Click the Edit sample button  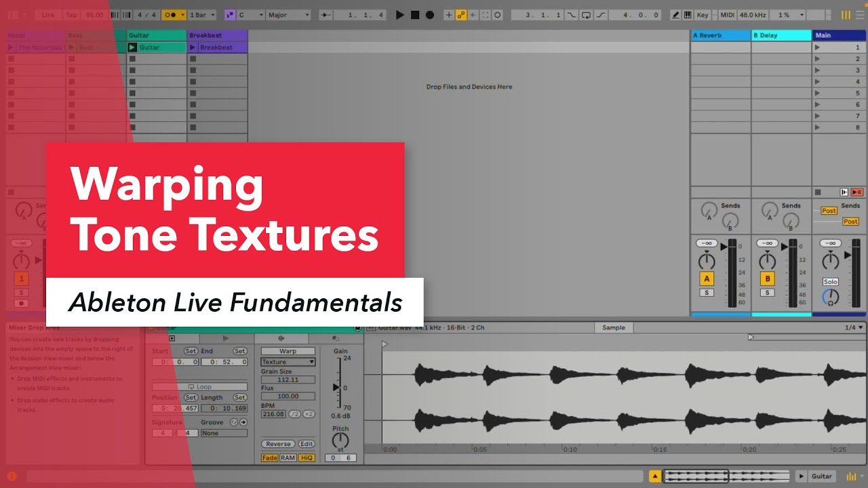(307, 444)
